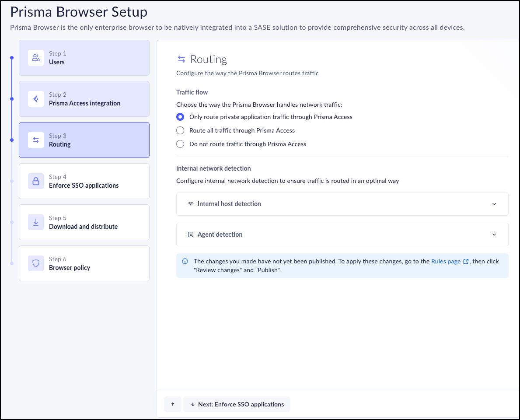Image resolution: width=520 pixels, height=420 pixels.
Task: Click the Prisma Access integration icon
Action: [36, 99]
